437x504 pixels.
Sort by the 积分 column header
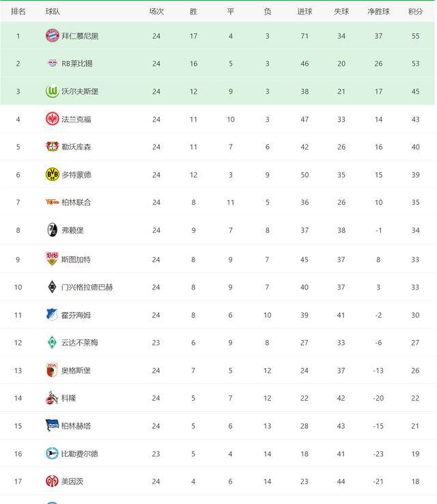click(x=415, y=12)
